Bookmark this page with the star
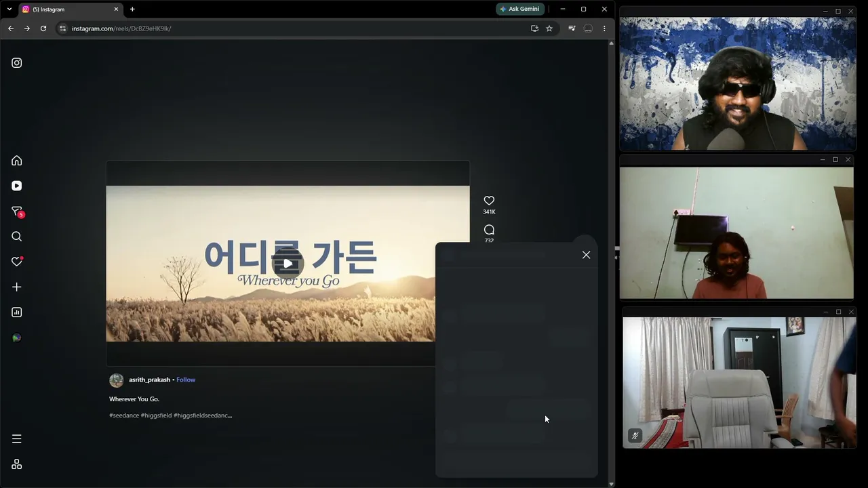 [549, 28]
